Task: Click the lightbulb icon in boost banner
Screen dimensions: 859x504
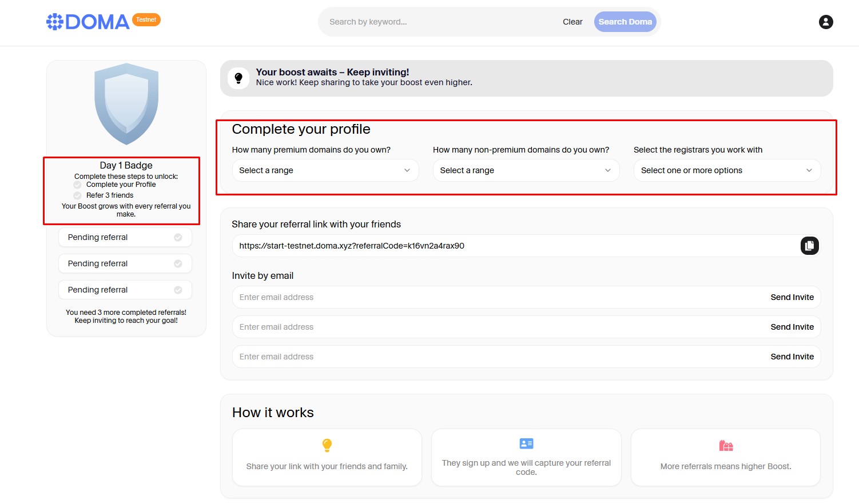Action: click(238, 78)
